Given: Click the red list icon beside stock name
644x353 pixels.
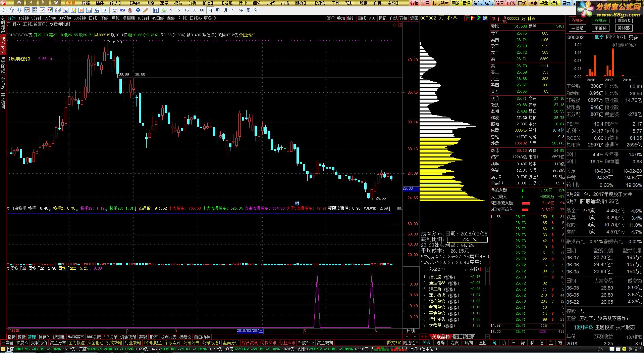Looking at the screenshot, I should [x=467, y=18].
